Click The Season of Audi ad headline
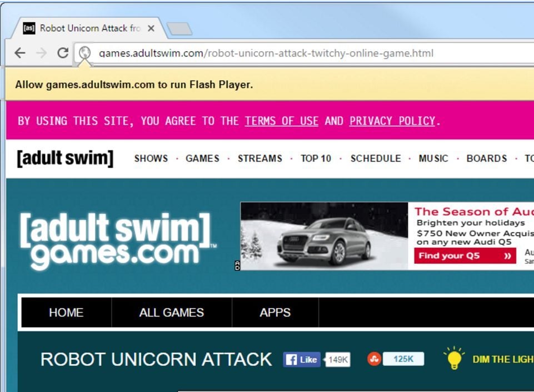The image size is (534, 392). 474,212
